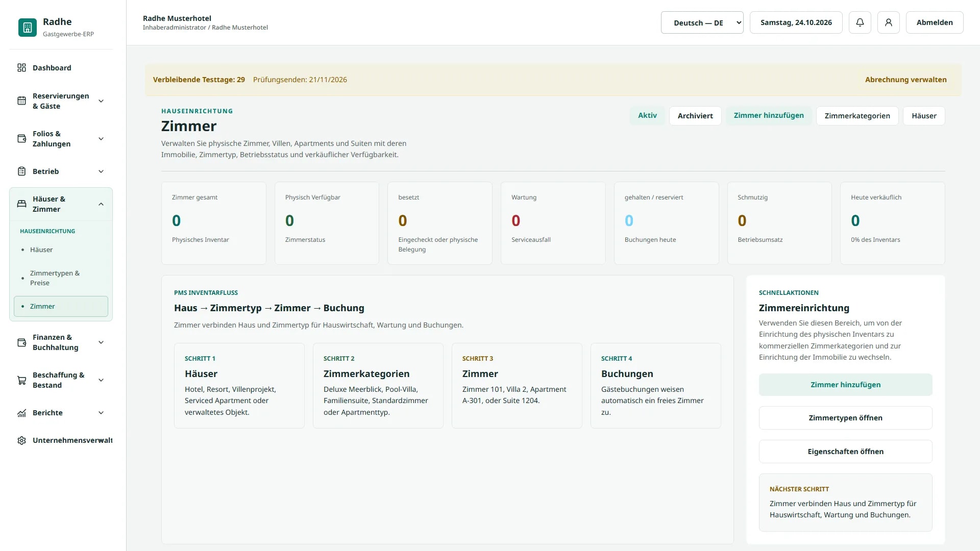This screenshot has height=551, width=980.
Task: Click the Schritt 1 Häuser card
Action: 239,386
